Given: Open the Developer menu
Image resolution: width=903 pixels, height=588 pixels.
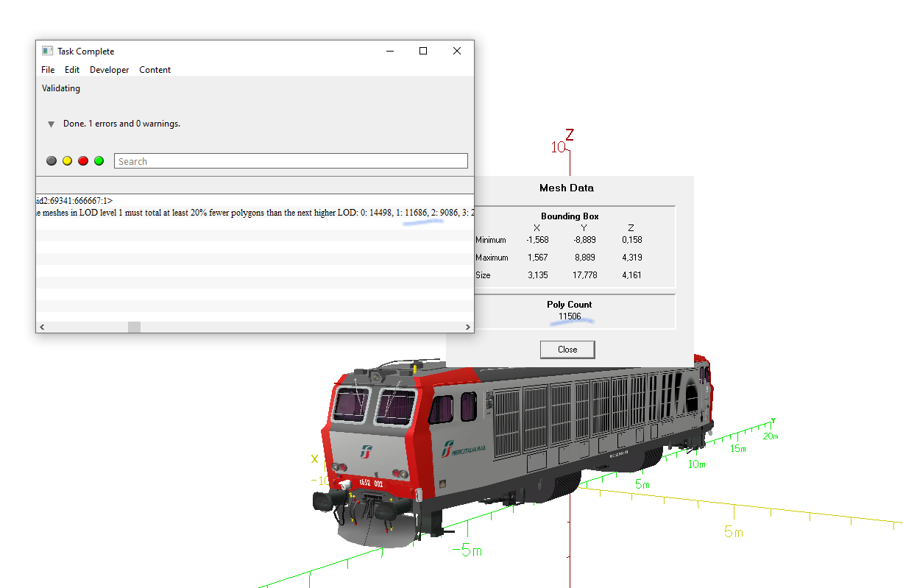Looking at the screenshot, I should (x=109, y=70).
